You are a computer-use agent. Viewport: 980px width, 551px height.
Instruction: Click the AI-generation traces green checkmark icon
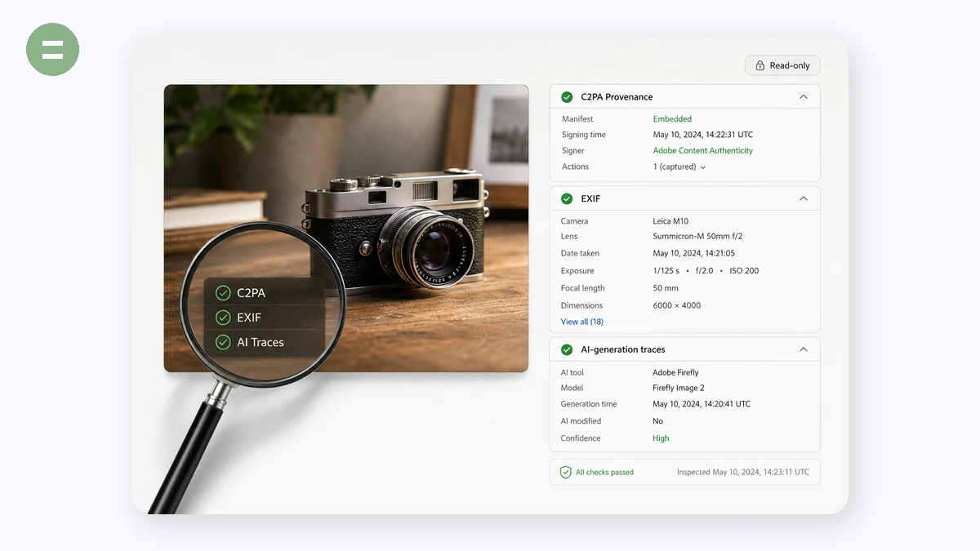[x=567, y=349]
